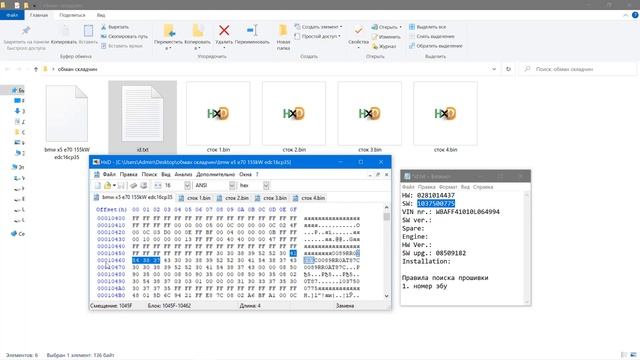
Task: Click the Вставить (Paste) clipboard icon
Action: (x=88, y=31)
